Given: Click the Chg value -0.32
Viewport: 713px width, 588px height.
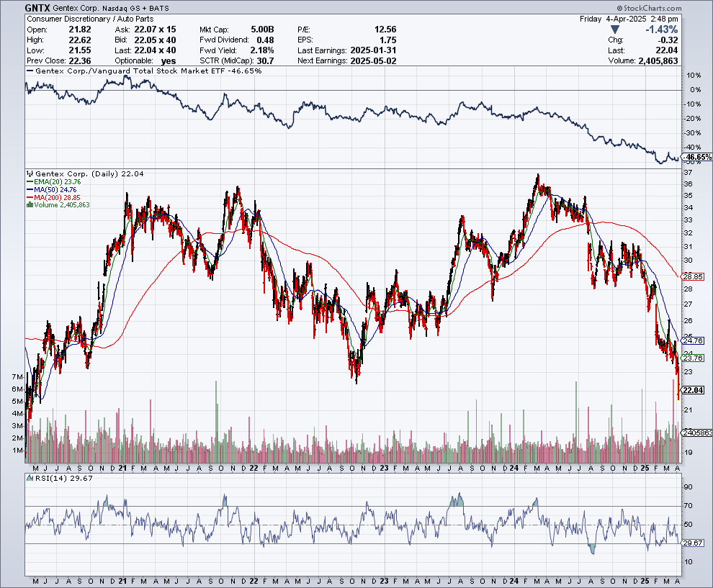Looking at the screenshot, I should point(668,40).
